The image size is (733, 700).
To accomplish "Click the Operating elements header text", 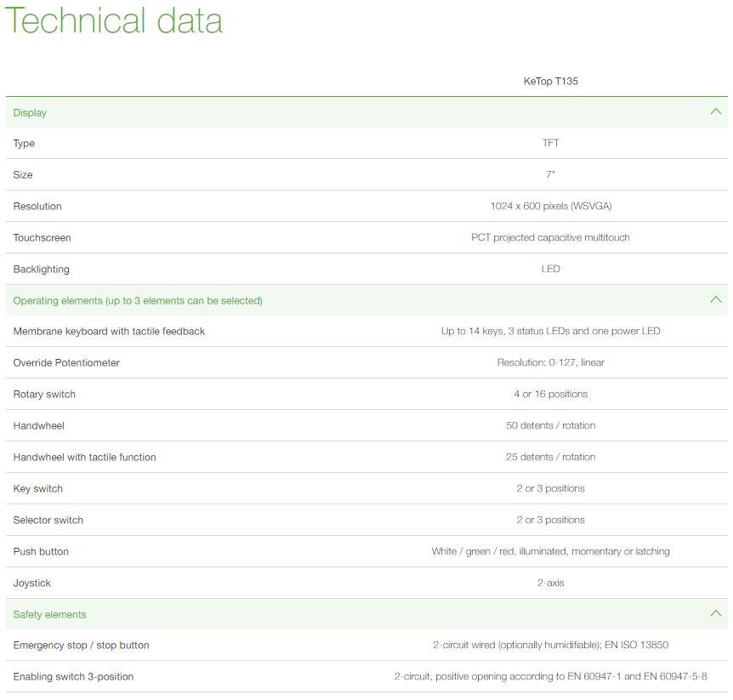I will (x=138, y=300).
